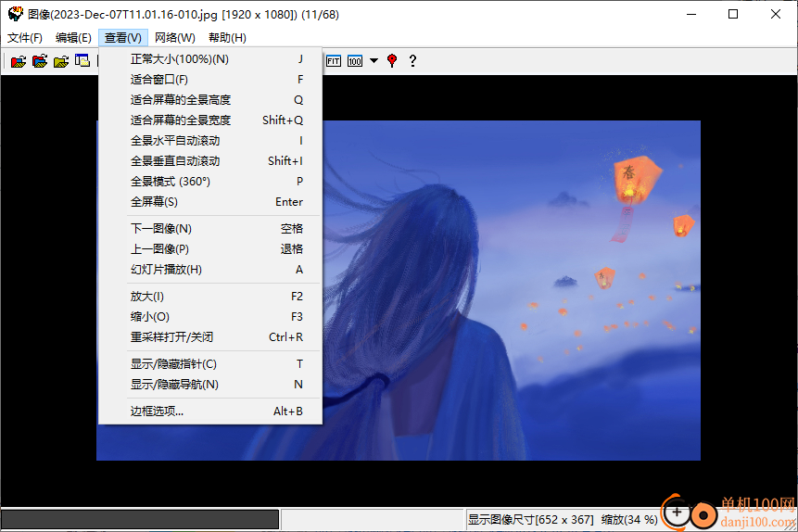Viewport: 798px width, 532px height.
Task: Choose 缩小(O) zoom out entry
Action: pyautogui.click(x=210, y=317)
